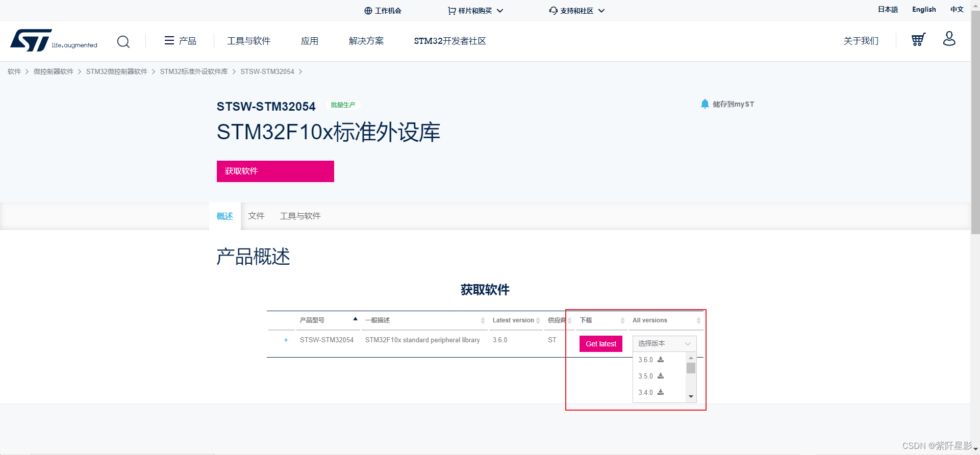This screenshot has width=980, height=455.
Task: Click the globe icon next to 工作机会
Action: tap(368, 11)
